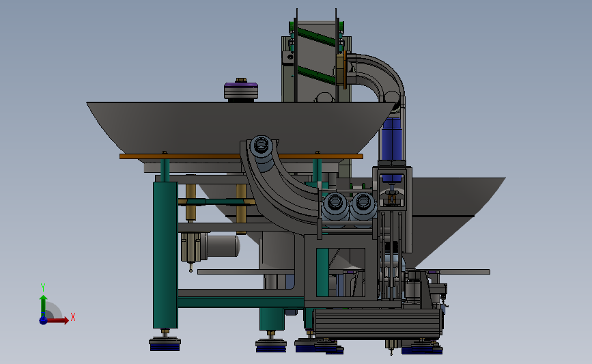Select the purple knob on top of the bowl
592x364 pixels.
pyautogui.click(x=241, y=90)
